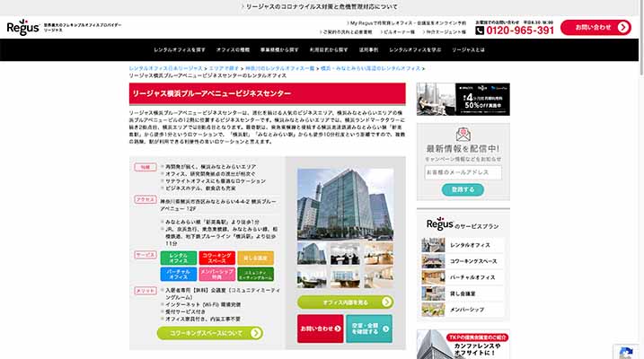The image size is (644, 359).
Task: Open the オフィスの種類 menu item
Action: click(x=233, y=49)
